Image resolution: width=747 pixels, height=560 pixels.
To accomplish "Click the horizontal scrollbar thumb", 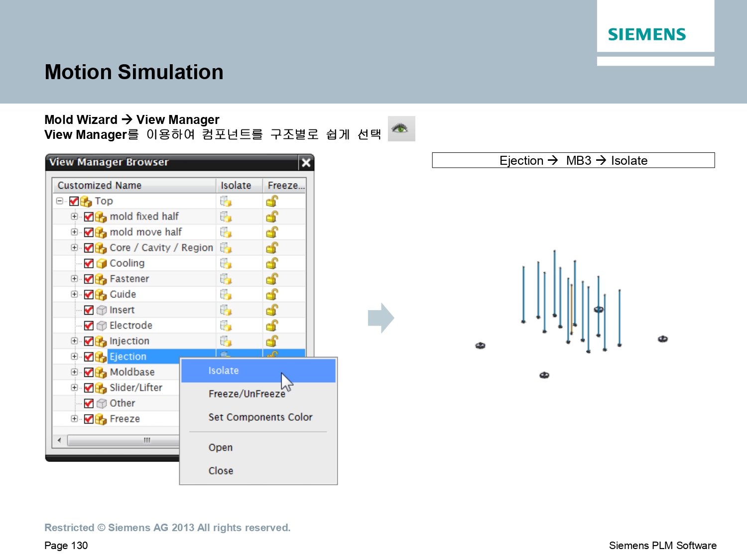I will pyautogui.click(x=124, y=440).
